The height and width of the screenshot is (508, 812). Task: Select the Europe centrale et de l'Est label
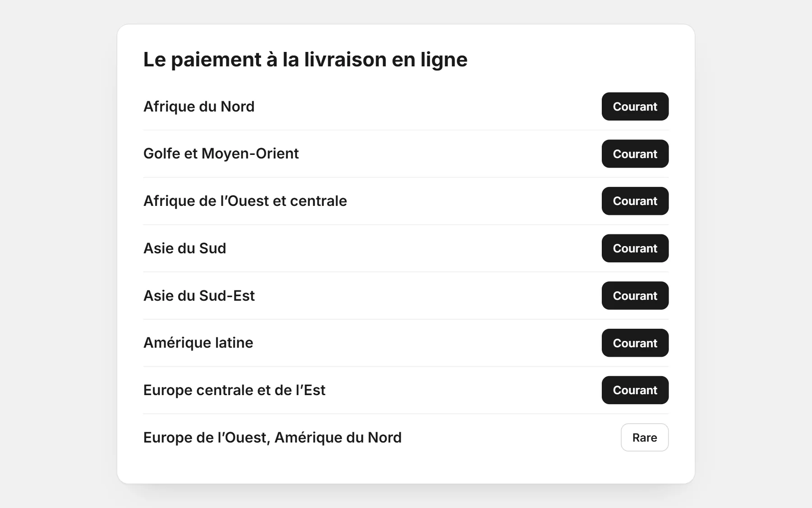coord(234,390)
